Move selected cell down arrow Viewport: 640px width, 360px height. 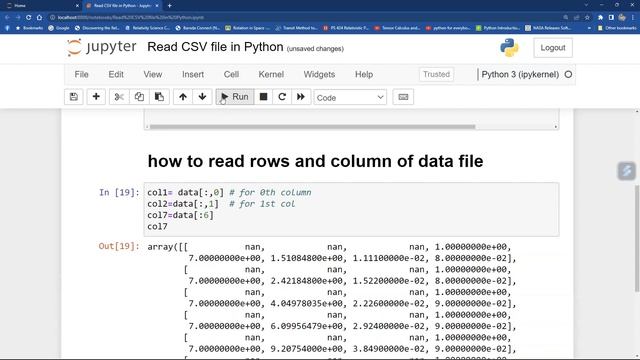click(x=202, y=97)
